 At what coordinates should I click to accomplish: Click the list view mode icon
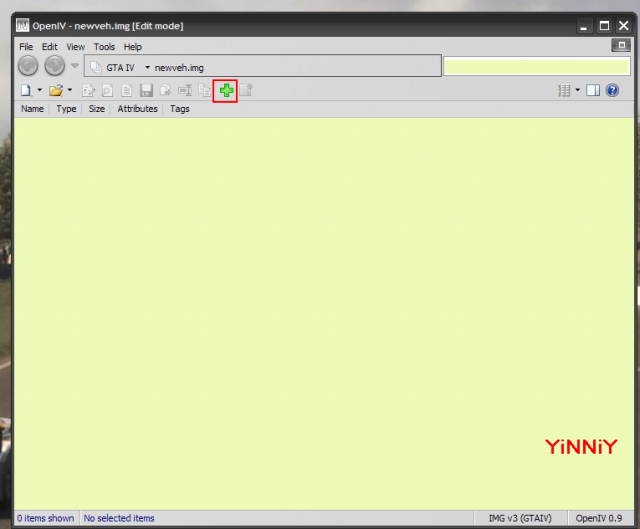coord(564,90)
